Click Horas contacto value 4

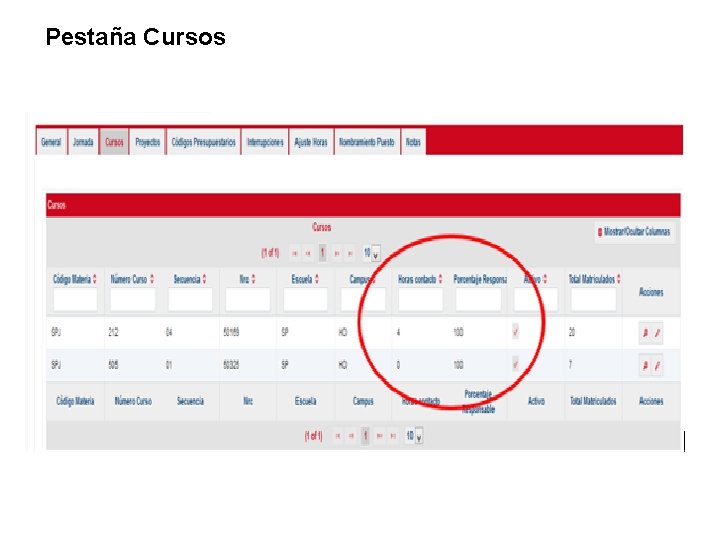point(398,332)
